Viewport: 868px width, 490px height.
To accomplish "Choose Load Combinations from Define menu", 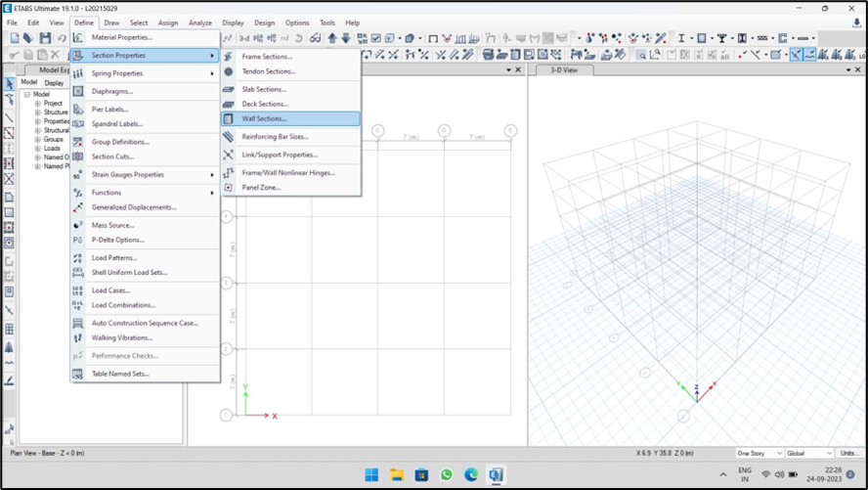I will tap(145, 305).
